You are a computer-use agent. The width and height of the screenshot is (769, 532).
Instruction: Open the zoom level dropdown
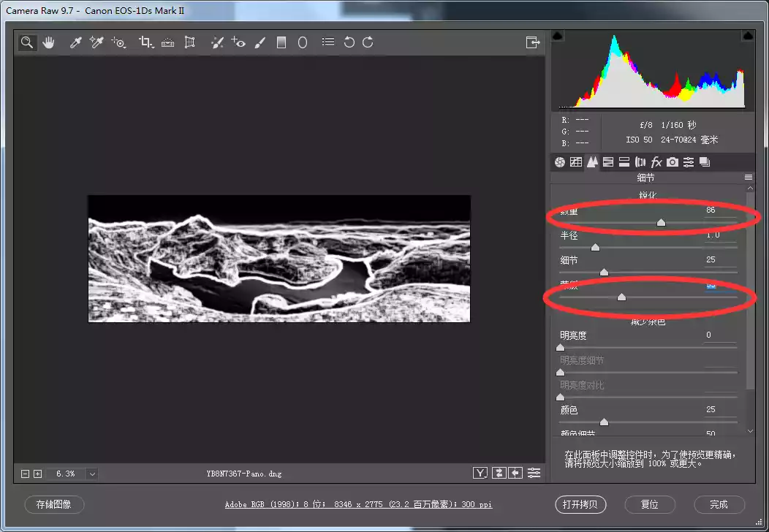coord(92,474)
